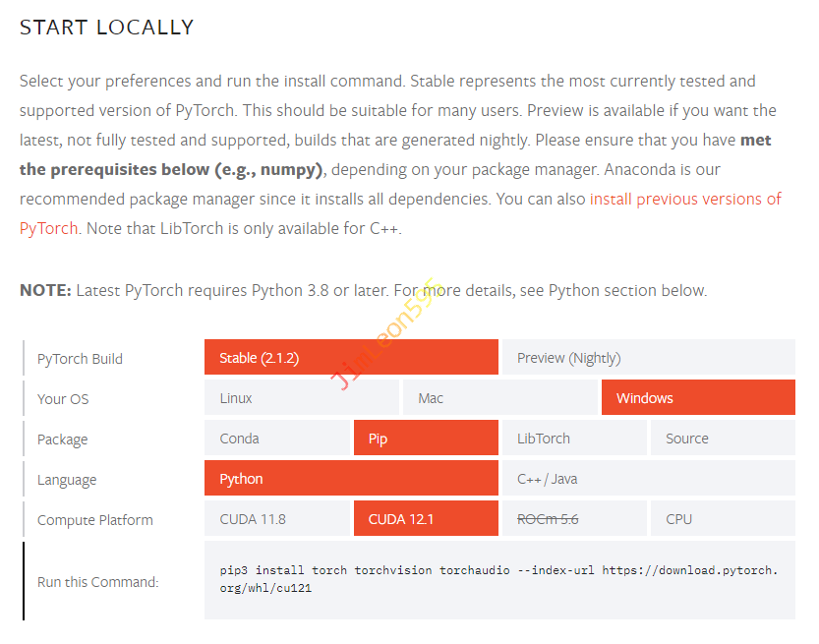Click the struck-through ROCm 5.6 option
This screenshot has width=819, height=644.
pyautogui.click(x=573, y=519)
